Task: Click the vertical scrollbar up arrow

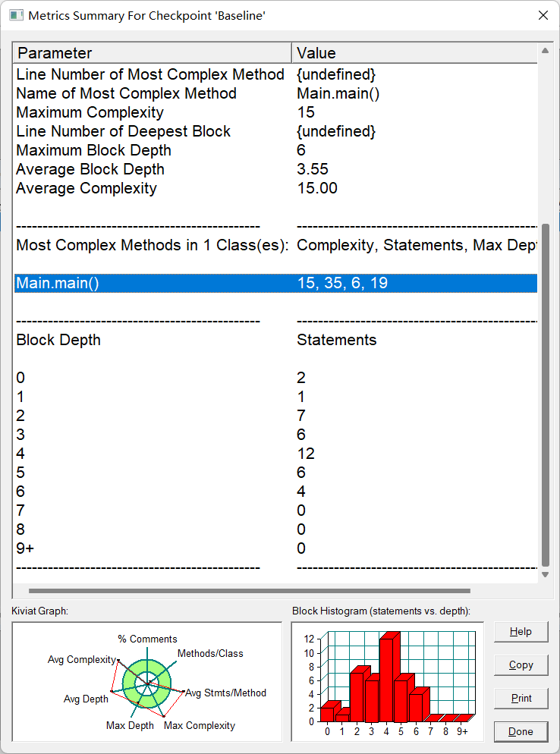Action: (545, 51)
